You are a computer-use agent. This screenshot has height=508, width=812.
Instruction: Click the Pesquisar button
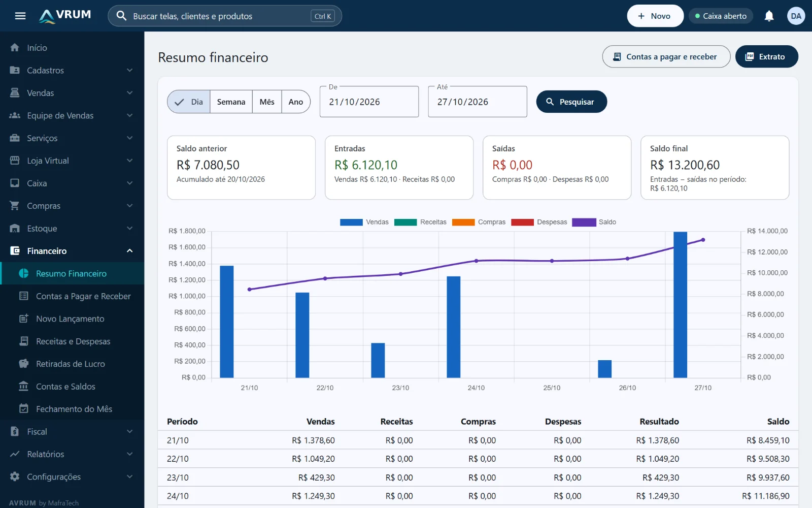click(571, 102)
